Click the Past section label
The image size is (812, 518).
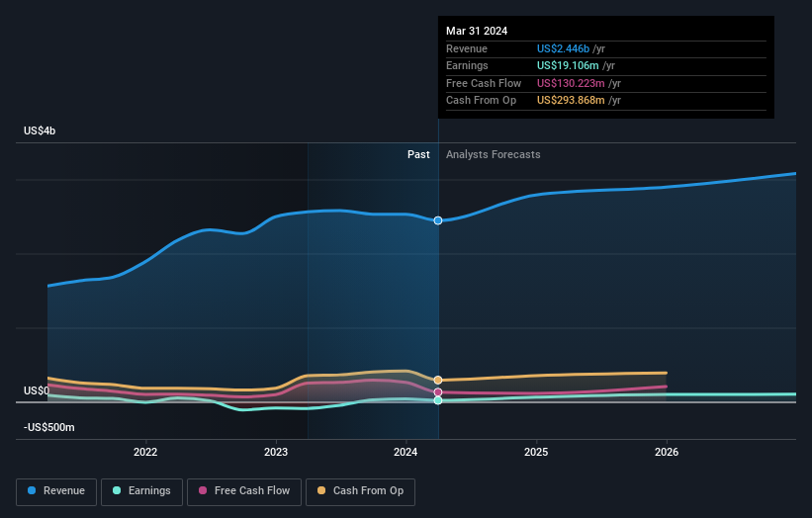418,155
